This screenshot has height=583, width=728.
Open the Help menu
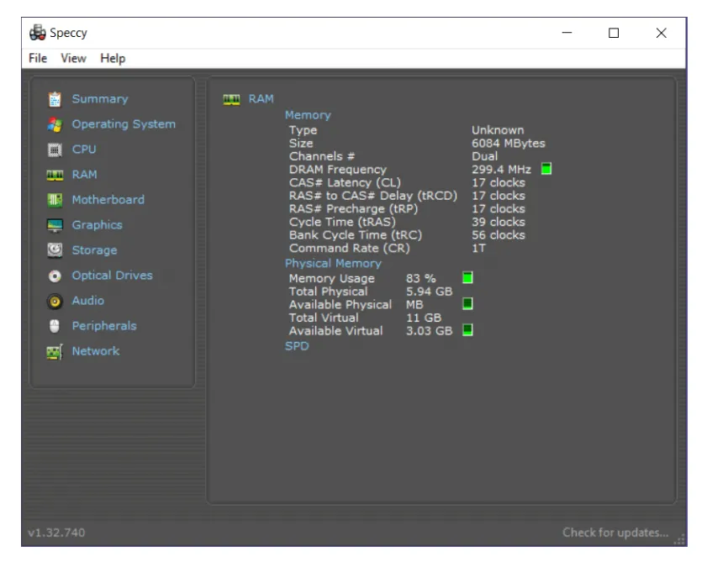click(x=113, y=59)
